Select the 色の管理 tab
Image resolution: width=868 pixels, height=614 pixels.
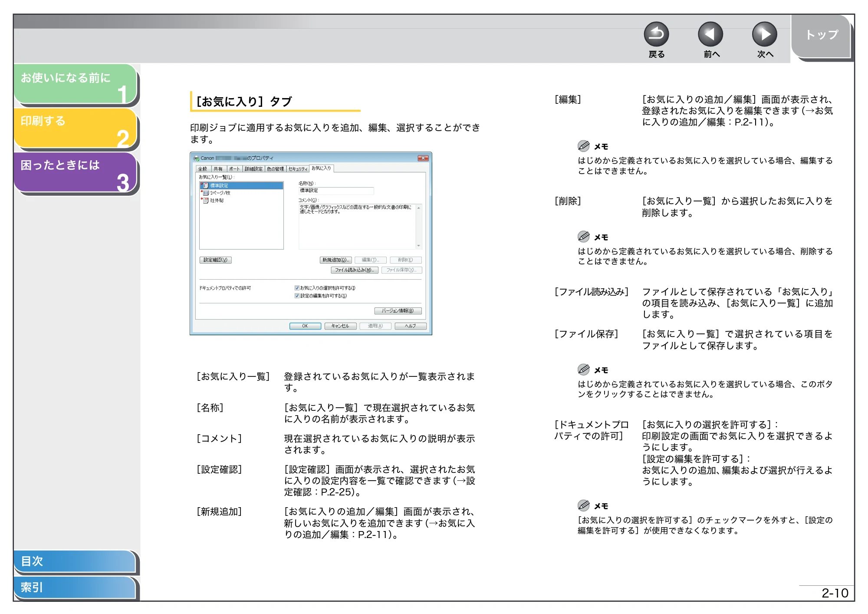pyautogui.click(x=275, y=169)
